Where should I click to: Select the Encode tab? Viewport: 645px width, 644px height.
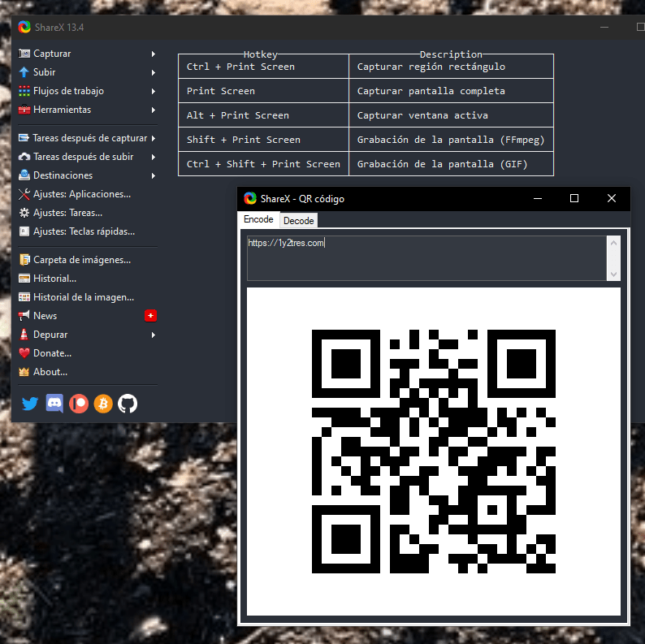258,220
